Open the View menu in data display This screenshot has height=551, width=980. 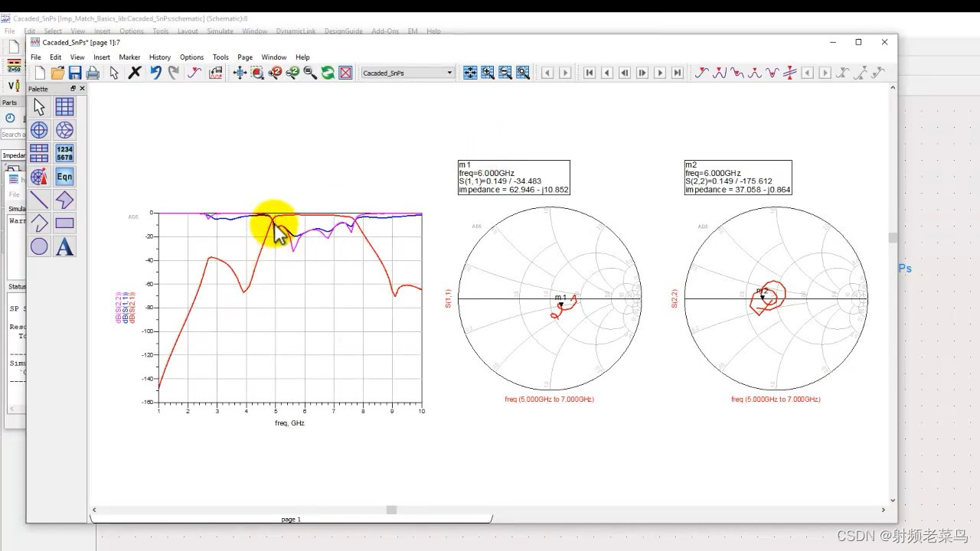(x=77, y=57)
